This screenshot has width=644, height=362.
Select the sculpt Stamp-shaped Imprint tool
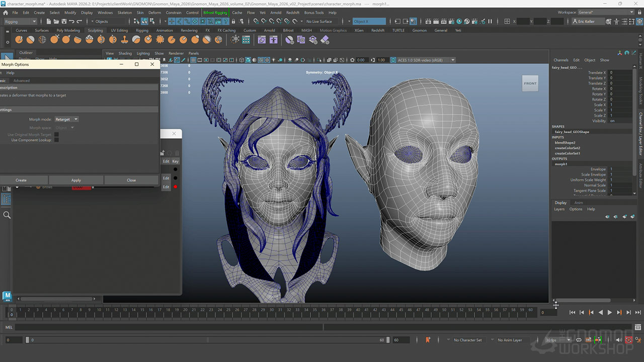coord(125,40)
